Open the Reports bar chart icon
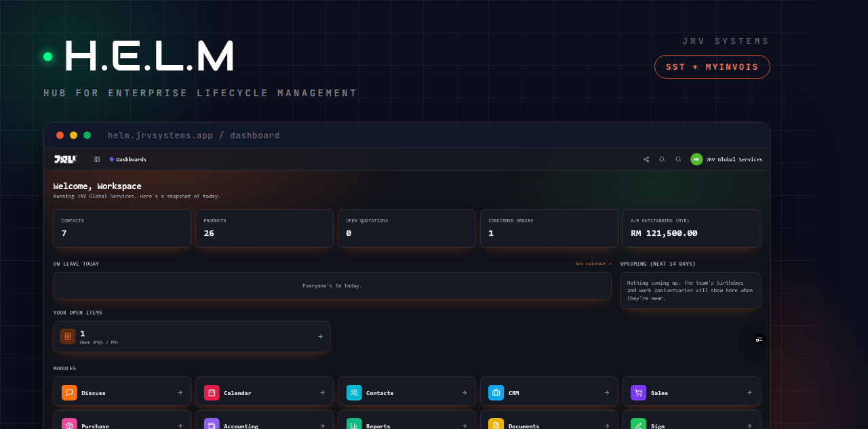Screen dimensions: 868x429 tap(354, 425)
